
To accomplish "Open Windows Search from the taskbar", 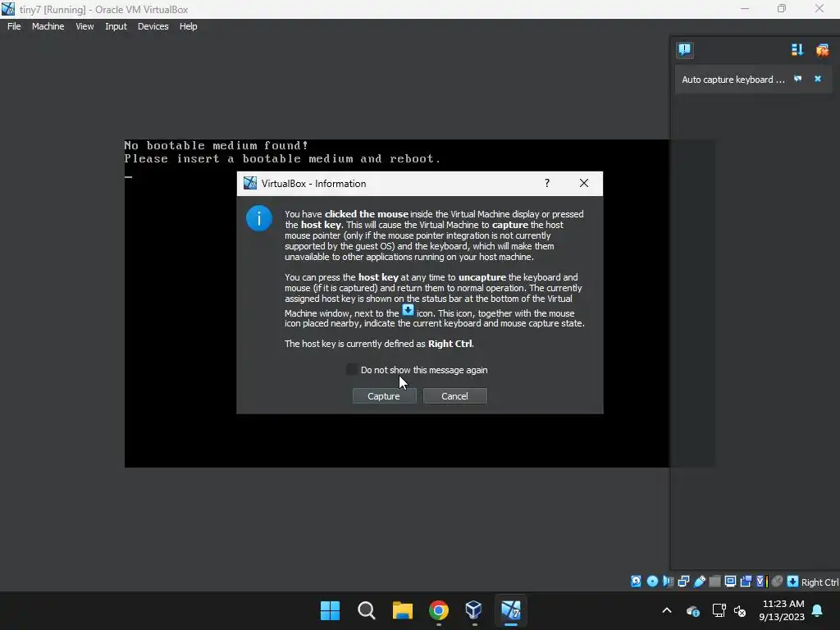I will [x=367, y=610].
